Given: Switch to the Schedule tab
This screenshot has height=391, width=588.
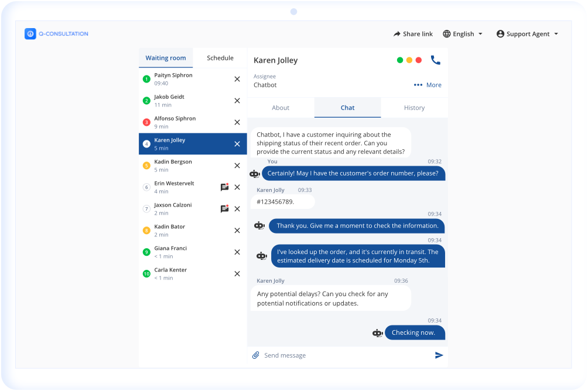Looking at the screenshot, I should [x=220, y=58].
